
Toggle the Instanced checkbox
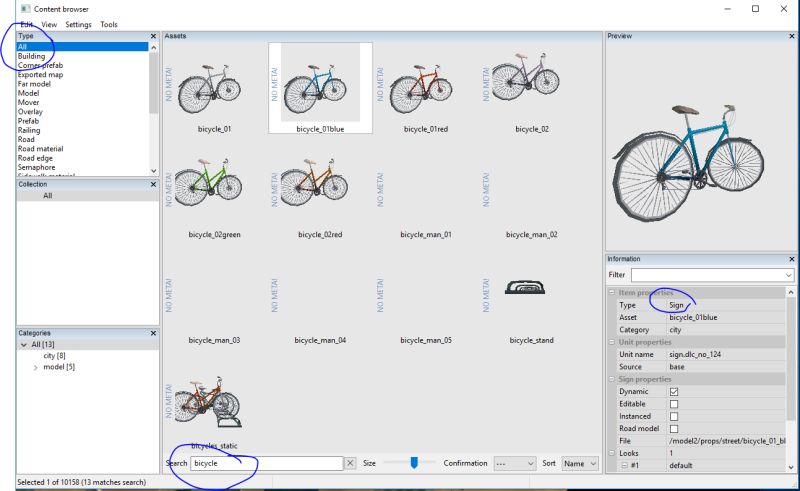pos(674,416)
